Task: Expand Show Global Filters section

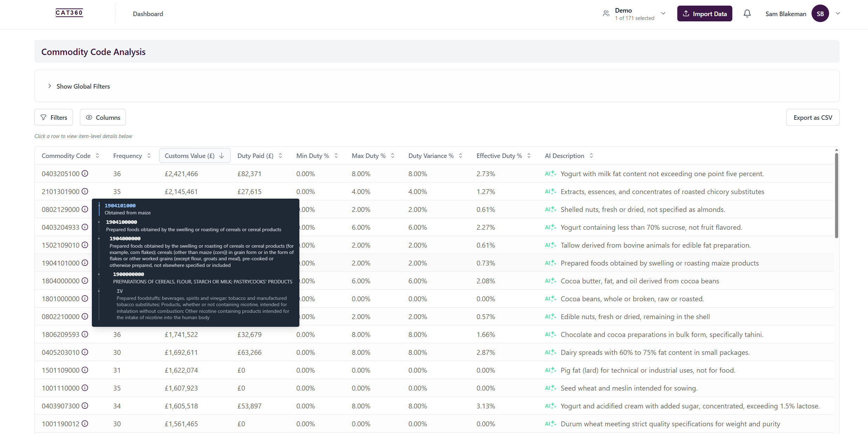Action: (79, 86)
